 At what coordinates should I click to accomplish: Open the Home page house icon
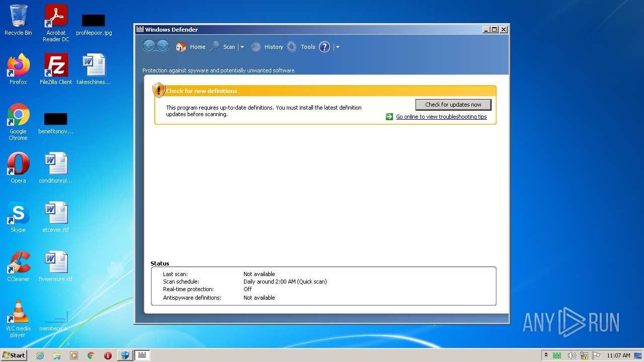pyautogui.click(x=181, y=47)
